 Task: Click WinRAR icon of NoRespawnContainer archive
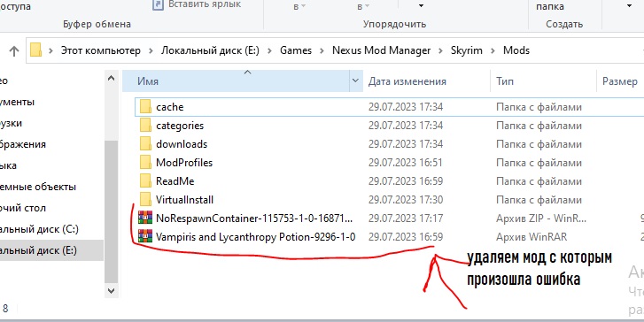coord(145,218)
